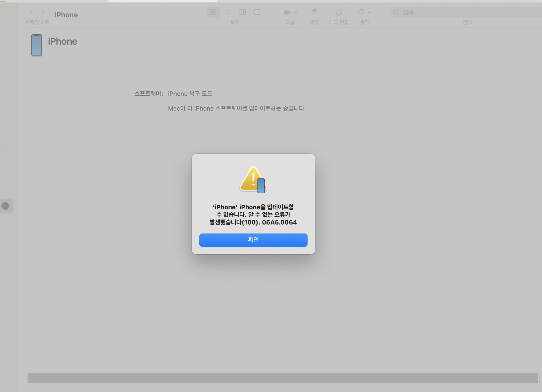Click the iPhone device icon in header
This screenshot has width=542, height=392.
[37, 45]
